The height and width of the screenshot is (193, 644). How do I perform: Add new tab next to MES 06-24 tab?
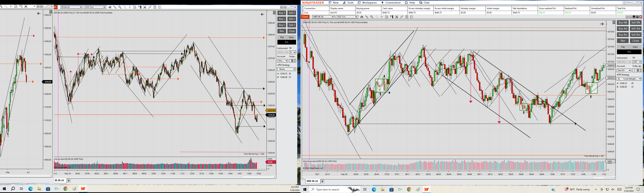[323, 182]
